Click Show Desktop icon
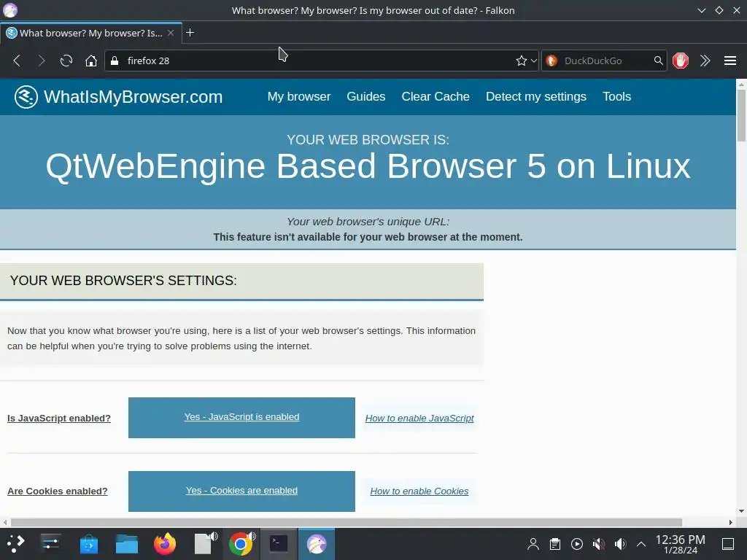Screen dimensions: 747x560 tap(728, 544)
